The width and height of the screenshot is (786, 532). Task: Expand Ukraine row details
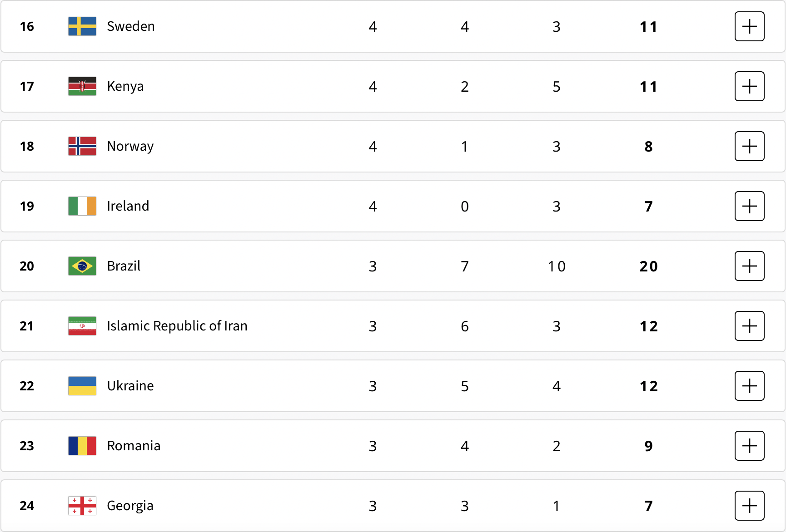pyautogui.click(x=749, y=386)
